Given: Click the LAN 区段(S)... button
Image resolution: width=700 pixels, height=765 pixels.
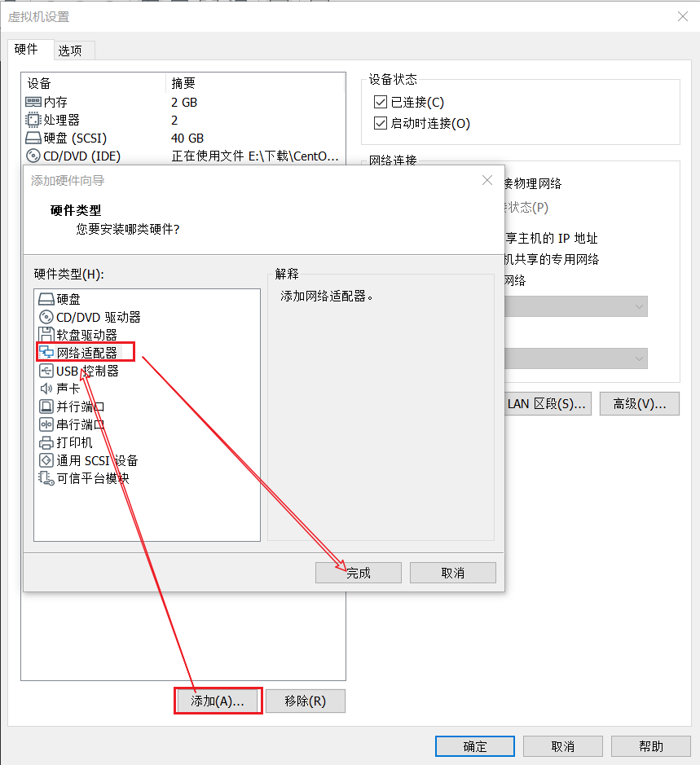Looking at the screenshot, I should pyautogui.click(x=548, y=404).
